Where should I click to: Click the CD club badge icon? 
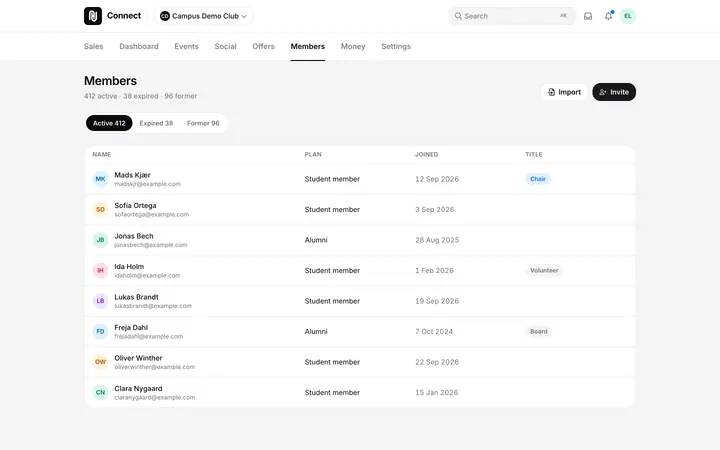coord(164,16)
